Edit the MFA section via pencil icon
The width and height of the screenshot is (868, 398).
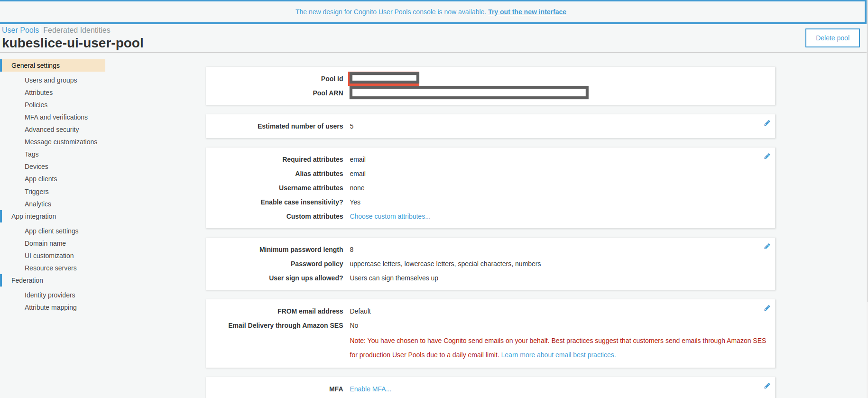(767, 386)
